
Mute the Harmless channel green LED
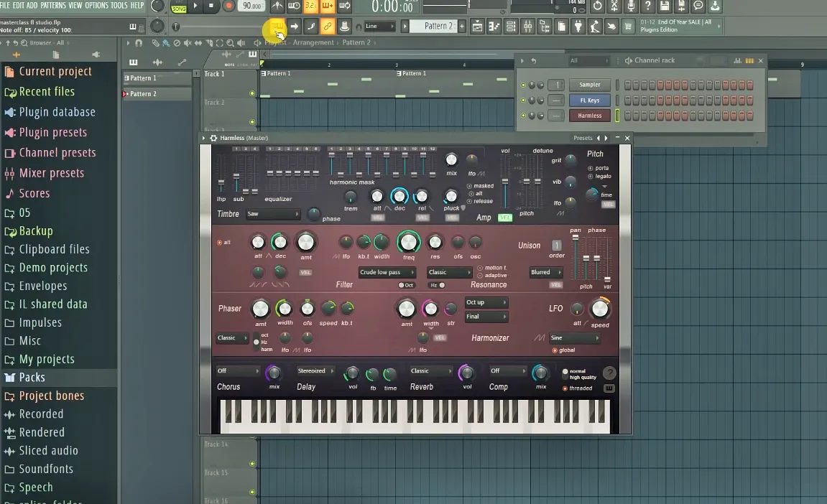[x=523, y=116]
